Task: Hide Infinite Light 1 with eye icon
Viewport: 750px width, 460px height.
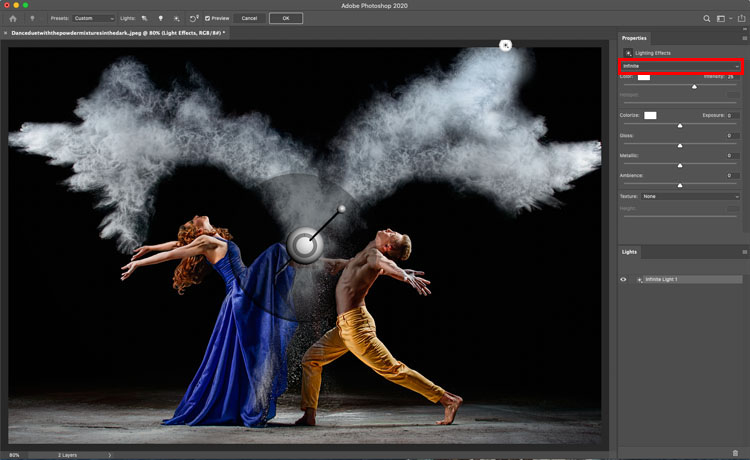Action: [x=623, y=279]
